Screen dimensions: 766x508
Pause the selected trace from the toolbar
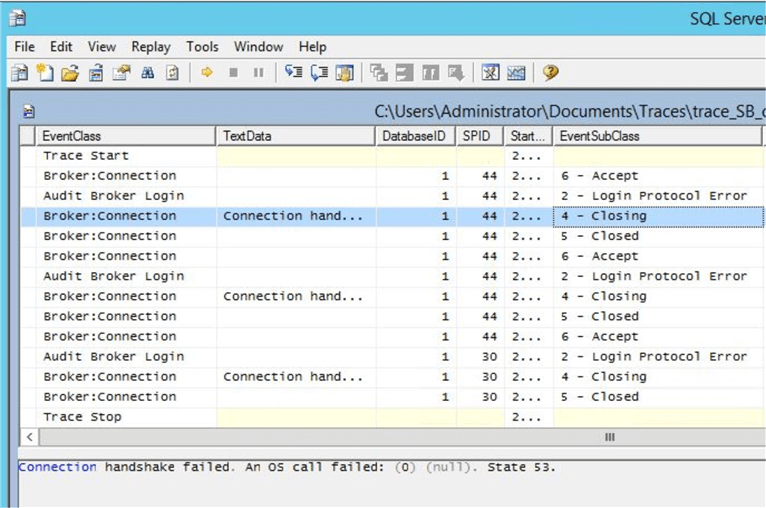tap(259, 73)
